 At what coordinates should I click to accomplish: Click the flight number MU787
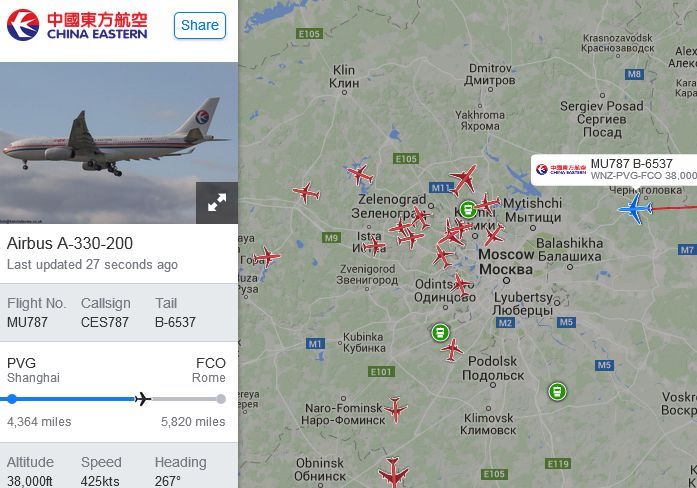click(x=27, y=322)
